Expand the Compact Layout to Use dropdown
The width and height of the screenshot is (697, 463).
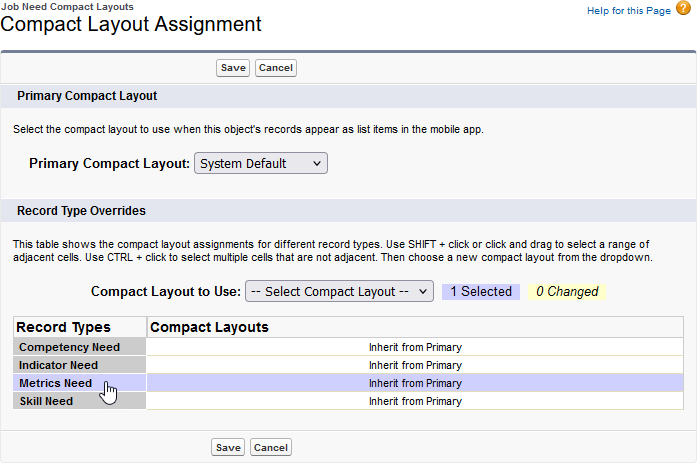pos(339,292)
